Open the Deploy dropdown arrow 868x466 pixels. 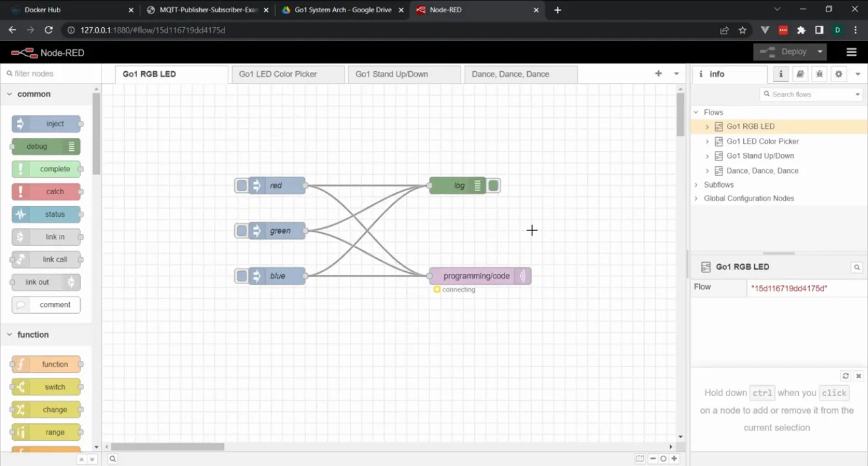(820, 52)
